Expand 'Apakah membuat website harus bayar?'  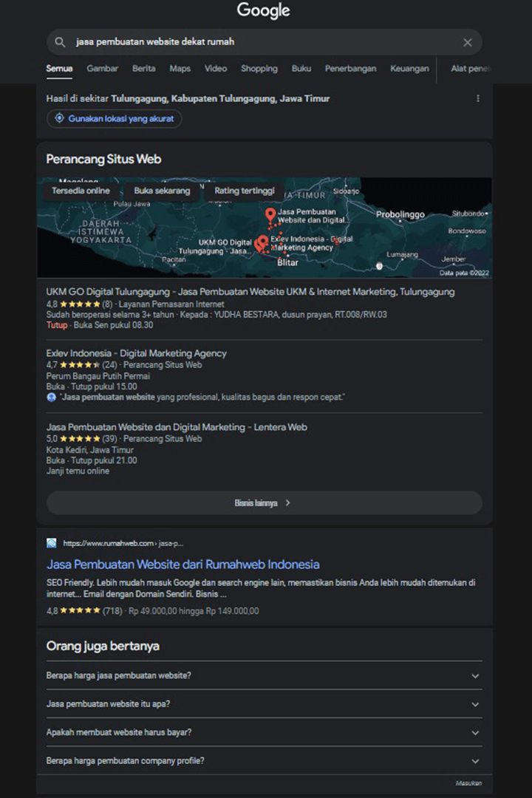264,732
